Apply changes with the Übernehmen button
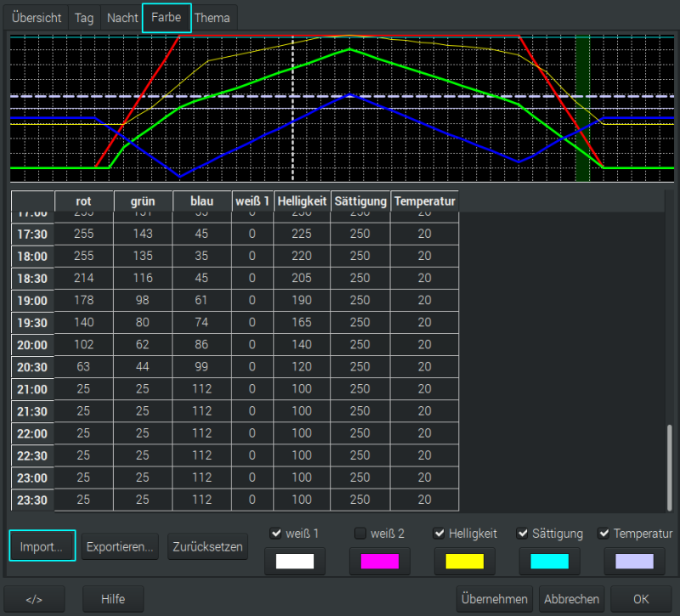Viewport: 680px width, 616px height. [495, 599]
